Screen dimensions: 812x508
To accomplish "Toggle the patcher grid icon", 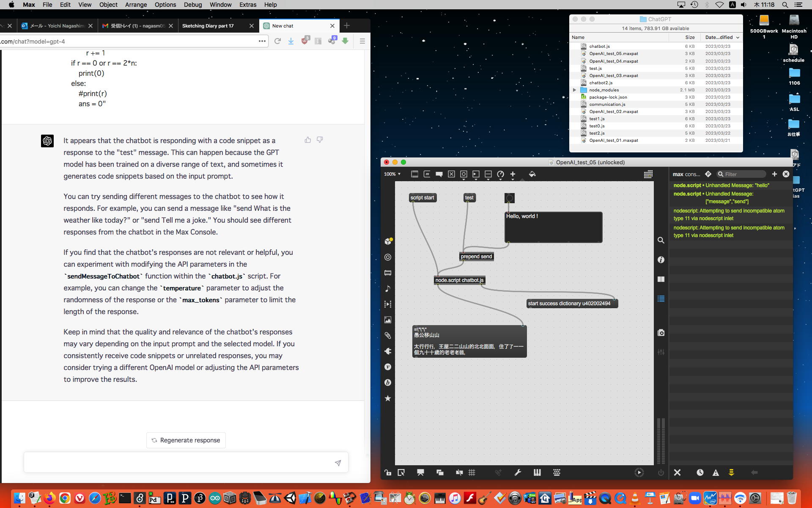I will pos(472,472).
